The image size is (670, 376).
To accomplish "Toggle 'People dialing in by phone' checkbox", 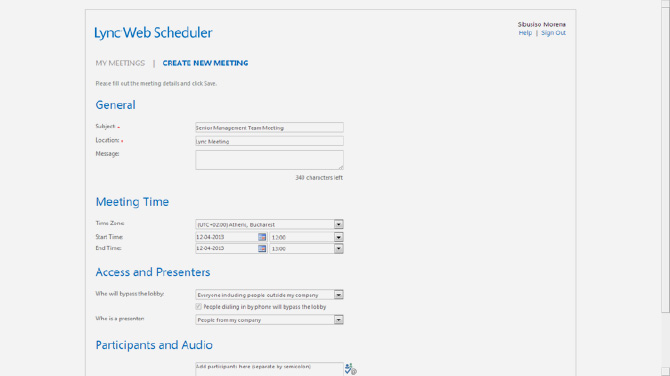I will click(x=199, y=307).
